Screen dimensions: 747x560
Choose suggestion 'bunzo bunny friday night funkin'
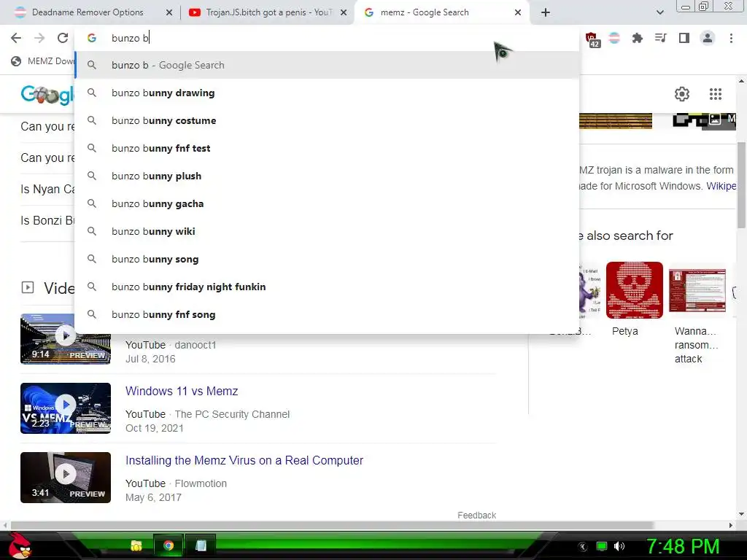point(327,287)
